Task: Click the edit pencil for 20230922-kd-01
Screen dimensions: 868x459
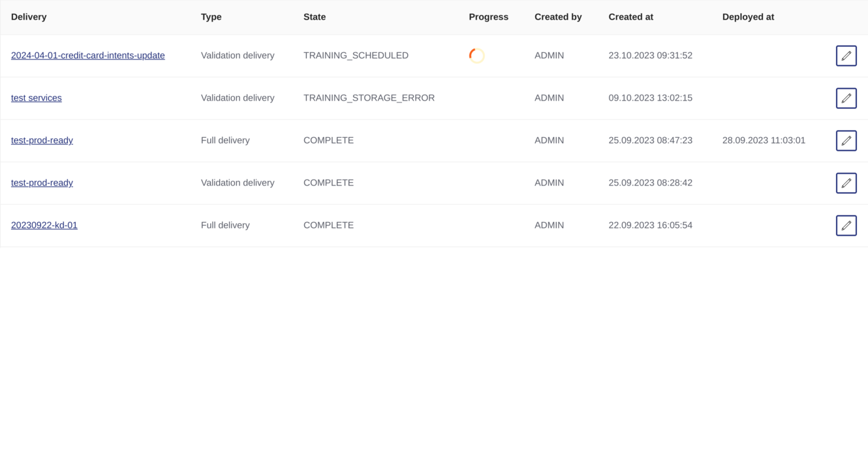Action: (846, 225)
